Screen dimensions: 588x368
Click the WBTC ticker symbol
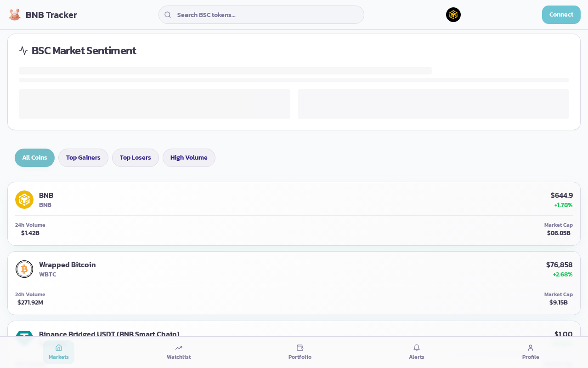[48, 275]
